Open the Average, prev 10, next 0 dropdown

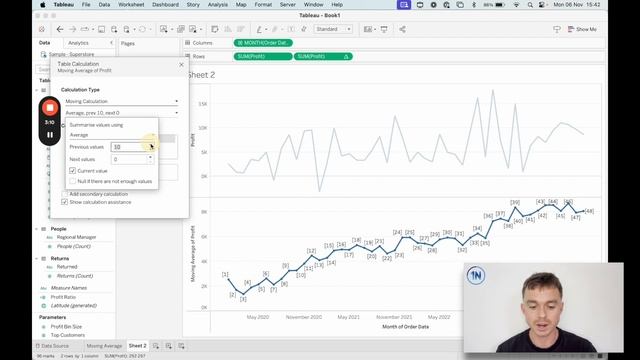[x=121, y=113]
